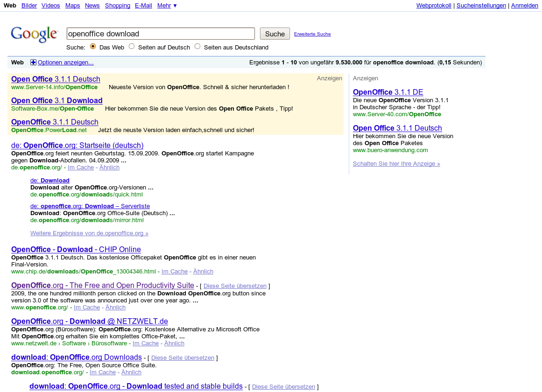The height and width of the screenshot is (392, 542).
Task: Click the www.buero-anwendung.com URL text
Action: click(390, 150)
